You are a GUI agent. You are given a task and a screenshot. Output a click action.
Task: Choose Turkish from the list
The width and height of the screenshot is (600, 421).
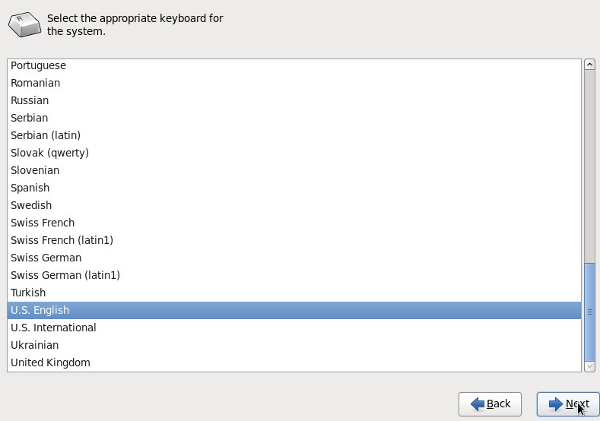(294, 293)
